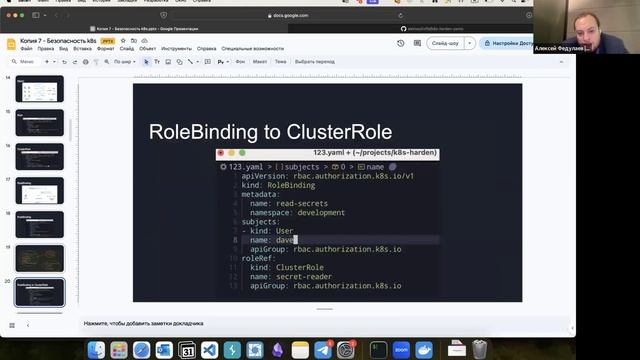Click the move-to-folder icon beside the title
The width and height of the screenshot is (640, 360).
pyautogui.click(x=134, y=41)
